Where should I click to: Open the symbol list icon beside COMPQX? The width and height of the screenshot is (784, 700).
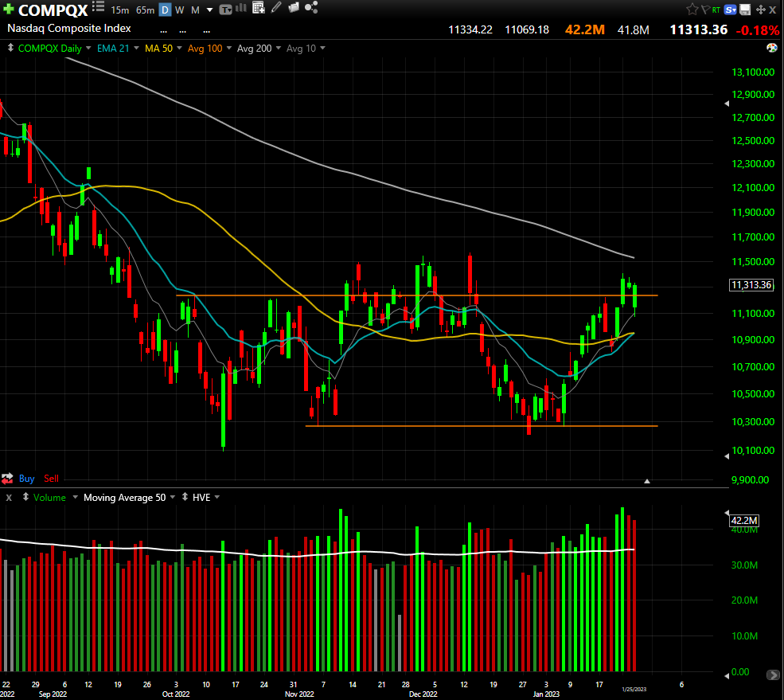(98, 7)
